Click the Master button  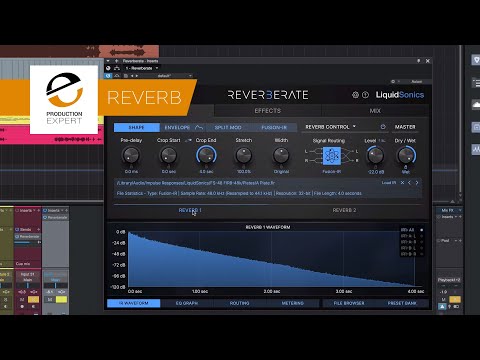click(405, 127)
